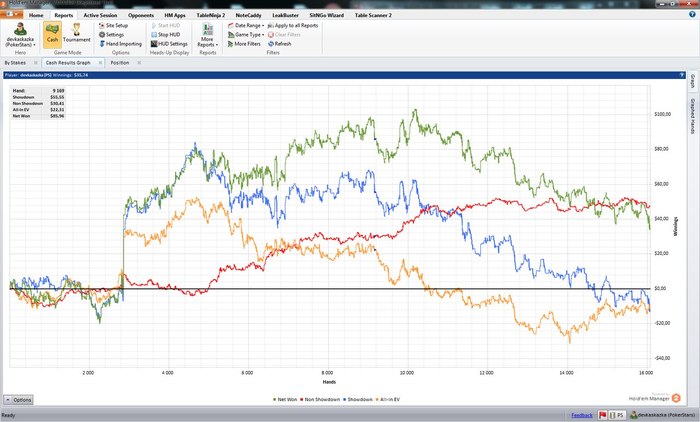Click the Net Won value in stats box
700x422 pixels.
57,116
